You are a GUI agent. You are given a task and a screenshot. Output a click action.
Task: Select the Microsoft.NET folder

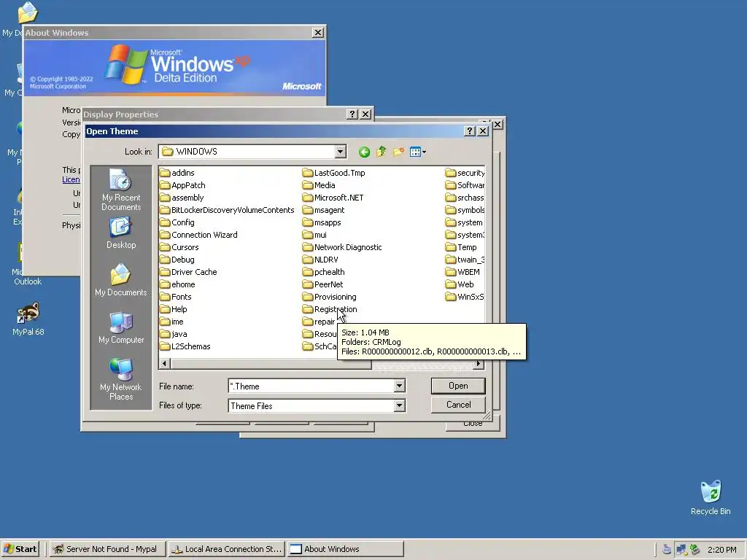click(x=333, y=198)
